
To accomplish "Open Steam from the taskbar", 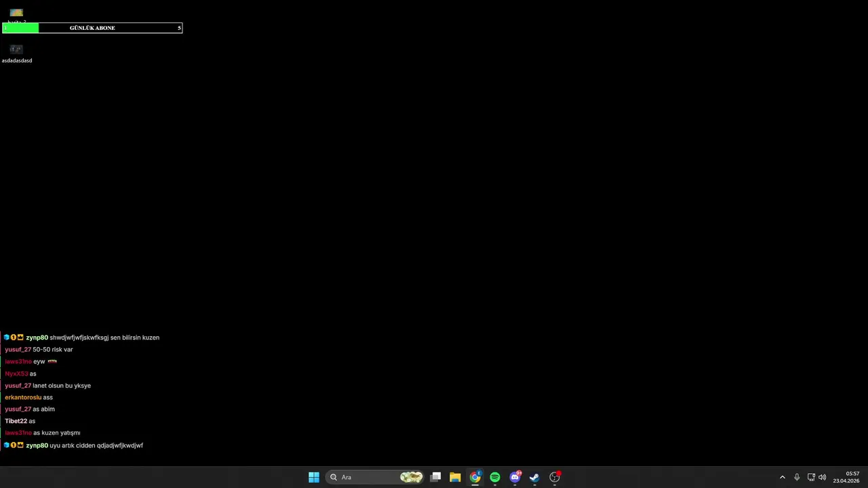I will tap(534, 477).
